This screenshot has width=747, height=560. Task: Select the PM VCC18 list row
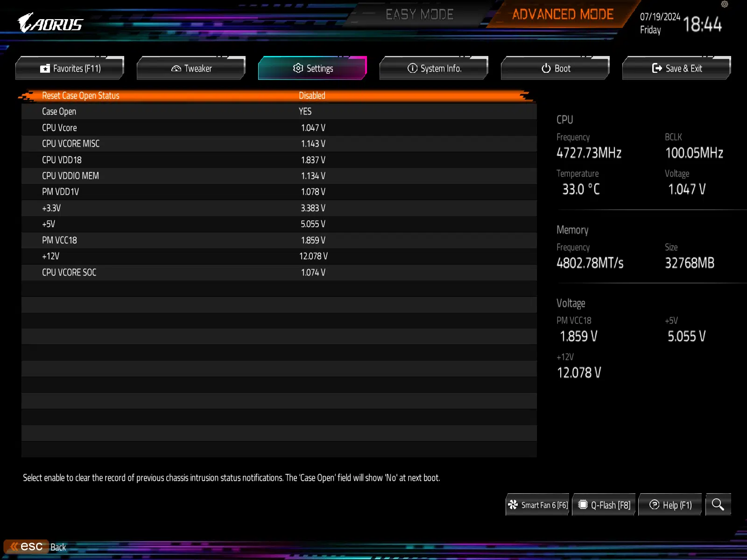point(279,240)
